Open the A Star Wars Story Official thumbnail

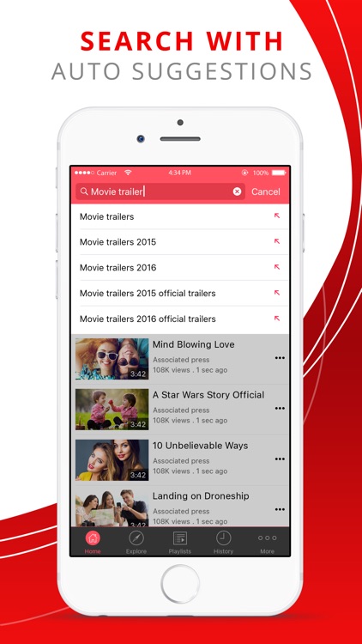(112, 410)
